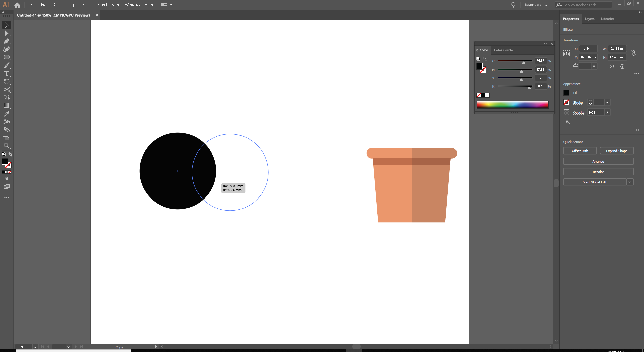Select the Ellipse tool
The image size is (644, 352).
(x=6, y=57)
